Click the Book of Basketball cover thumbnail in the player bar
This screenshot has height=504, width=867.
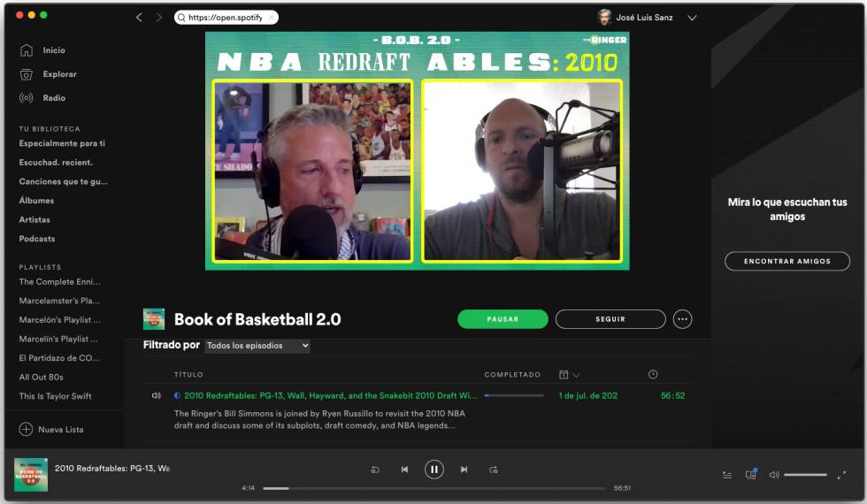click(x=31, y=475)
